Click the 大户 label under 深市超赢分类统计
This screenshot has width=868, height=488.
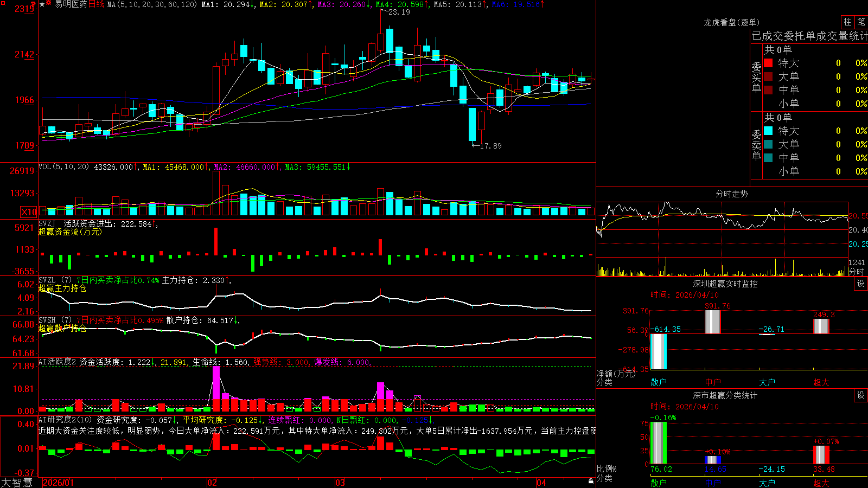pos(767,483)
